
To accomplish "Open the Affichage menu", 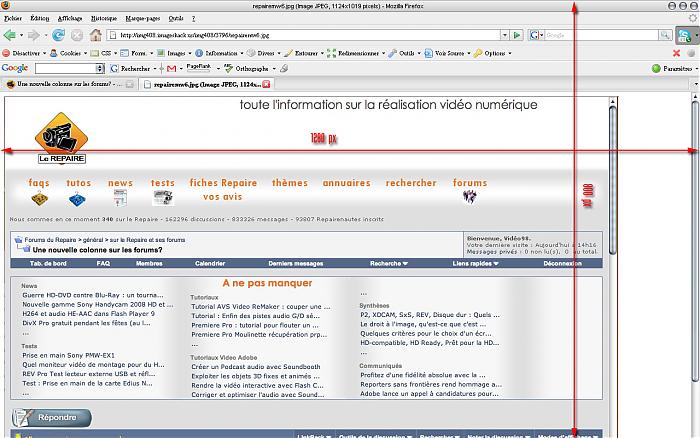I will 70,18.
